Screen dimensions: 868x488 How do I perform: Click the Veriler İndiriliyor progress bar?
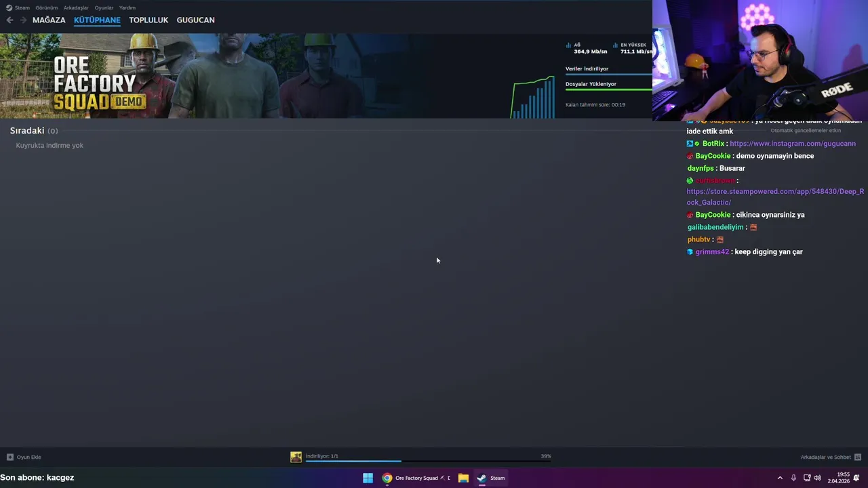click(x=608, y=74)
